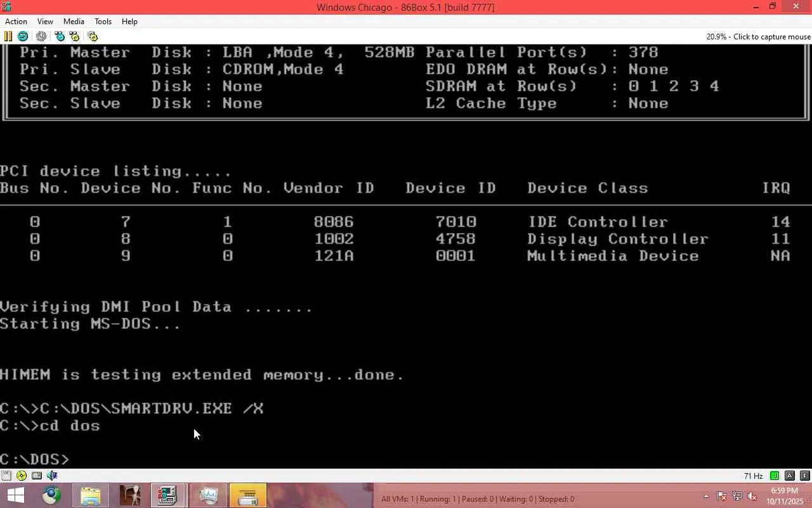
Task: Click device ID 7010 in the PCI list
Action: (x=455, y=222)
